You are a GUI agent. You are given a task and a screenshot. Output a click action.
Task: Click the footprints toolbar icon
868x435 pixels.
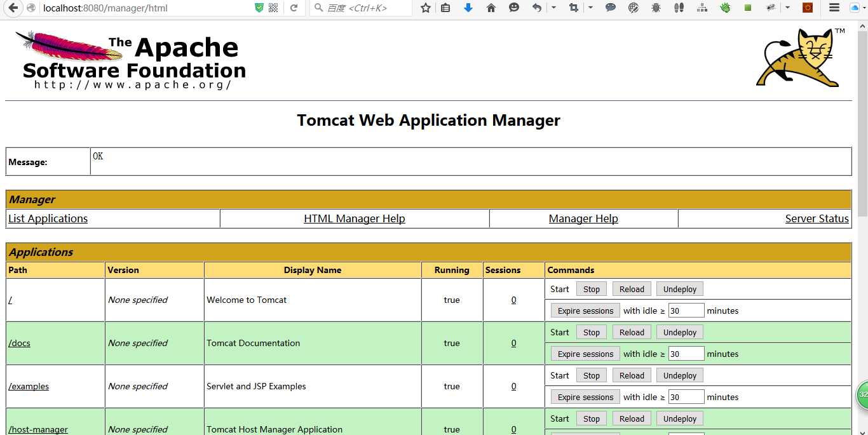tap(679, 8)
